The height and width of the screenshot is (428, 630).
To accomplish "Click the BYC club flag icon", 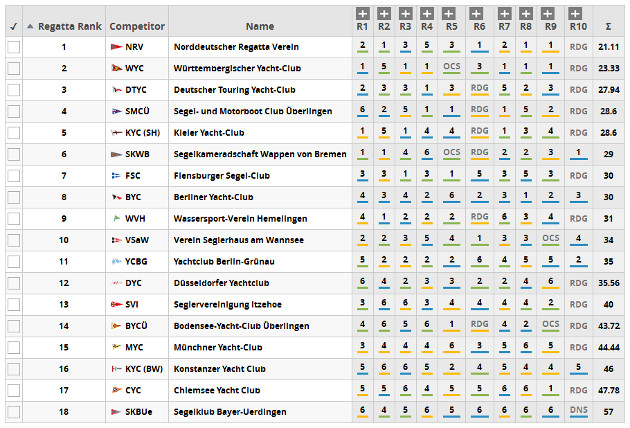I will 116,197.
